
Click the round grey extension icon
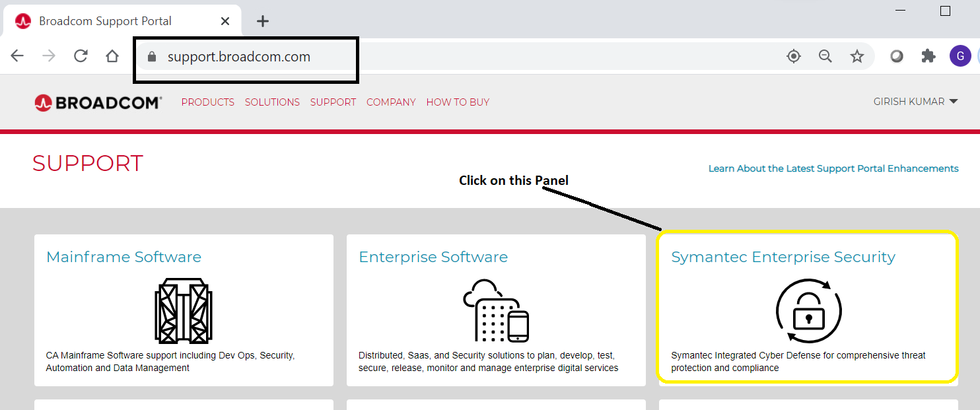coord(897,57)
